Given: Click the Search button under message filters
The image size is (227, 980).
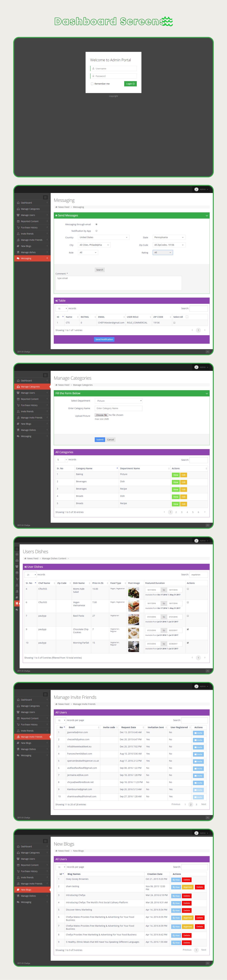Looking at the screenshot, I should click(x=100, y=270).
